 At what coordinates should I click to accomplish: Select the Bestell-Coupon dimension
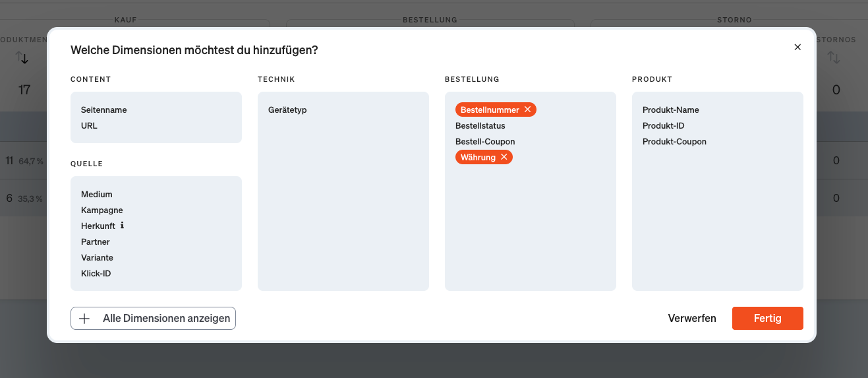pos(485,141)
